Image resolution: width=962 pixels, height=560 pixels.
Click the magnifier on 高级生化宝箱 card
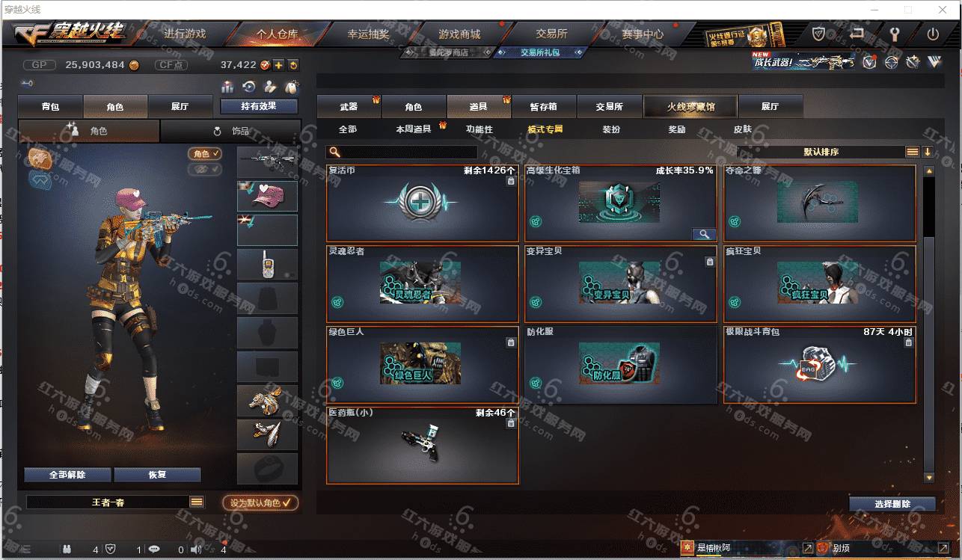point(703,234)
